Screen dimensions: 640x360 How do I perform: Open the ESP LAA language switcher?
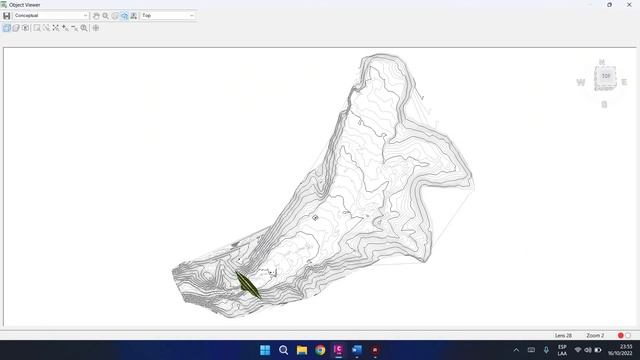(562, 350)
